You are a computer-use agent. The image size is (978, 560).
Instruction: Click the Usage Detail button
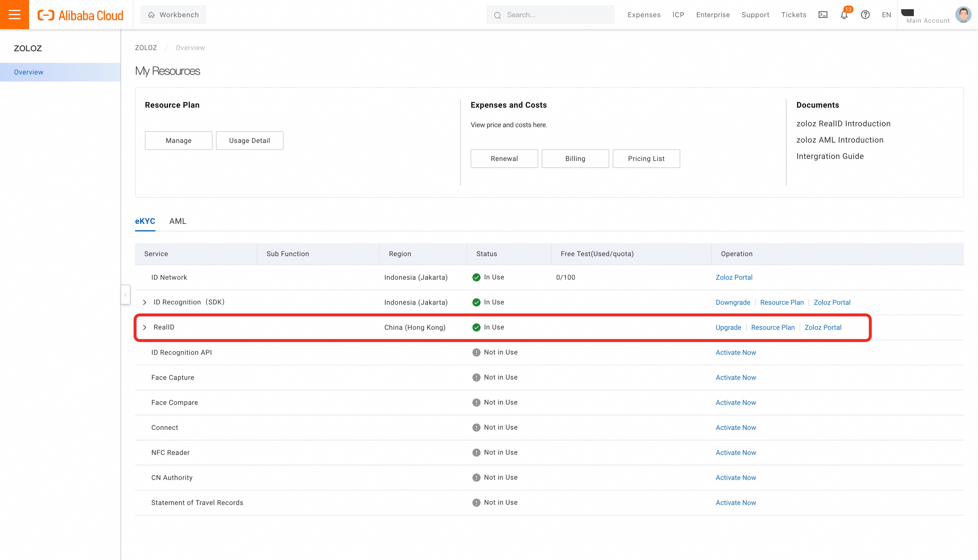tap(249, 140)
